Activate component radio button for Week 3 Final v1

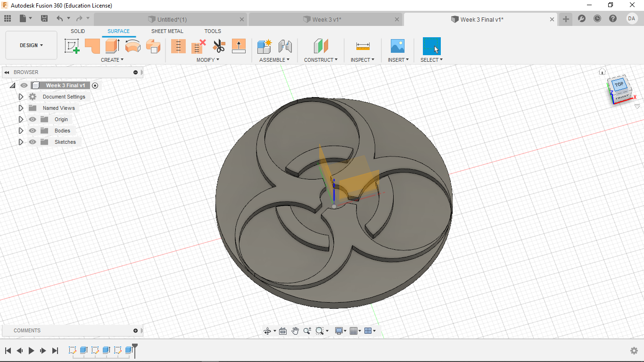click(95, 85)
